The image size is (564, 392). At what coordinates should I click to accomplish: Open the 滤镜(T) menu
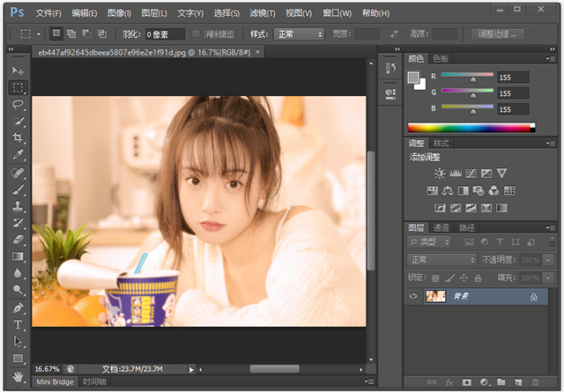pyautogui.click(x=263, y=13)
